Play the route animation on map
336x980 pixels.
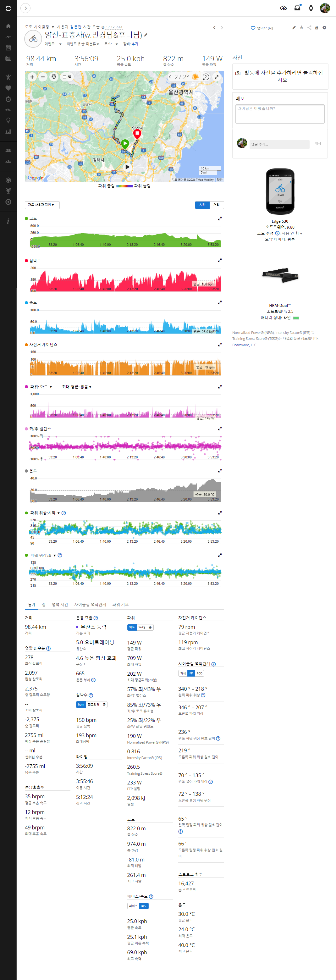(x=128, y=167)
